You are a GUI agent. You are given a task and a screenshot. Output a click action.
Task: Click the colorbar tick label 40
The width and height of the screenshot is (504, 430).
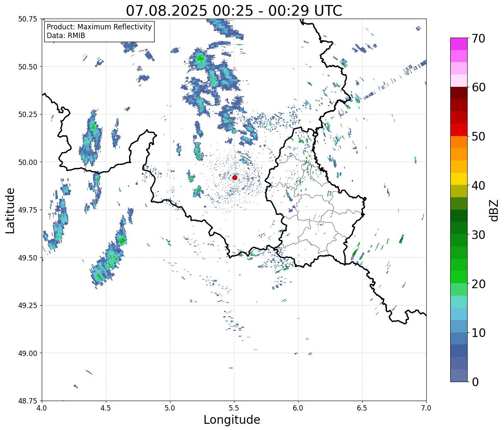[x=478, y=186]
